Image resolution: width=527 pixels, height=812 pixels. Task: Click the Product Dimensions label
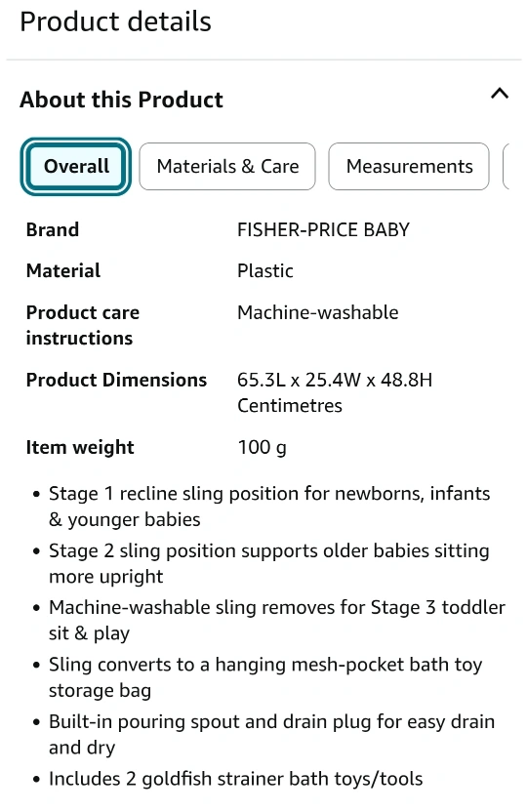click(x=116, y=380)
